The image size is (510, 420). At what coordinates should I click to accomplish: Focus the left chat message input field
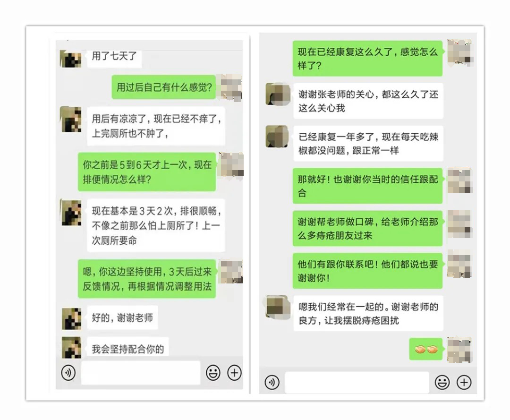[141, 373]
